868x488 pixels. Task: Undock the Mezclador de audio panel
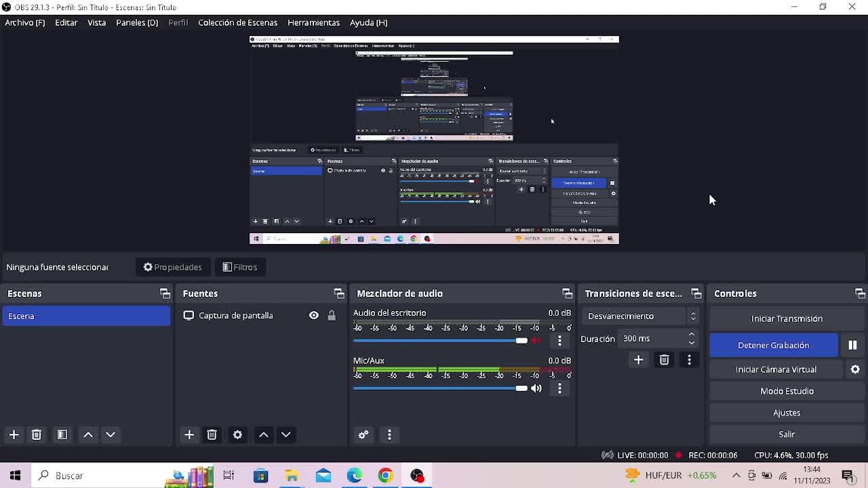pos(567,293)
